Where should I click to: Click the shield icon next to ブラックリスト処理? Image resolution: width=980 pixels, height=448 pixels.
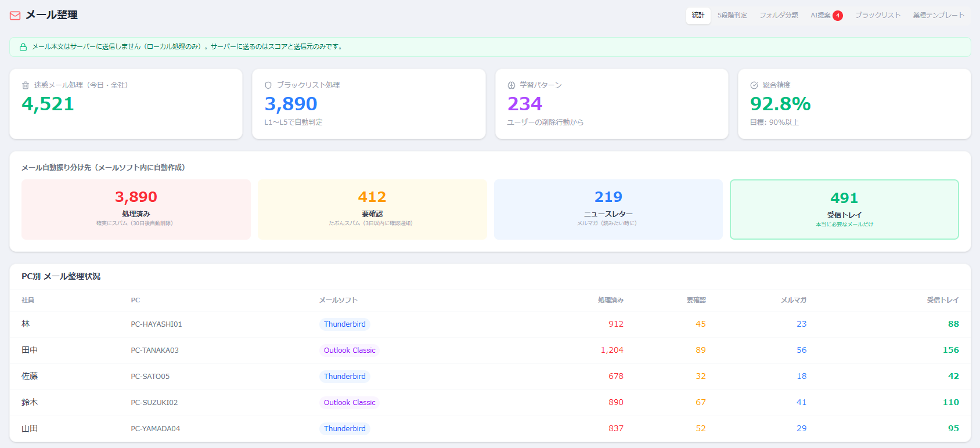coord(268,85)
